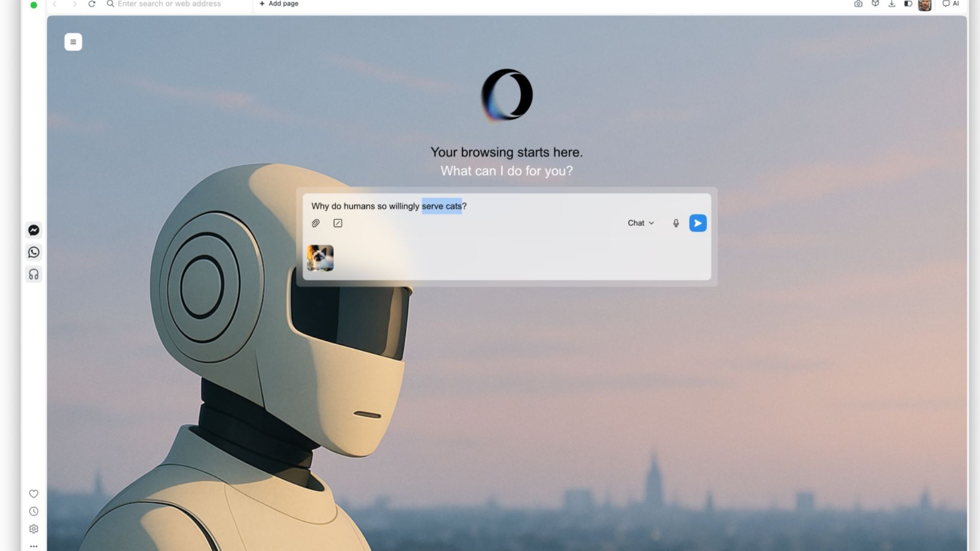
Task: Open the hamburger menu on start page
Action: 73,42
